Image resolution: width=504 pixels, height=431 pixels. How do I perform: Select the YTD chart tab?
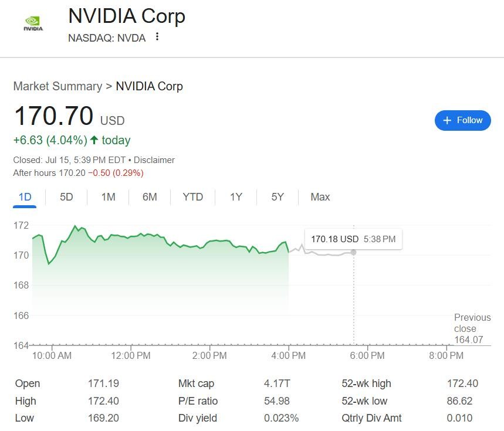pos(192,197)
